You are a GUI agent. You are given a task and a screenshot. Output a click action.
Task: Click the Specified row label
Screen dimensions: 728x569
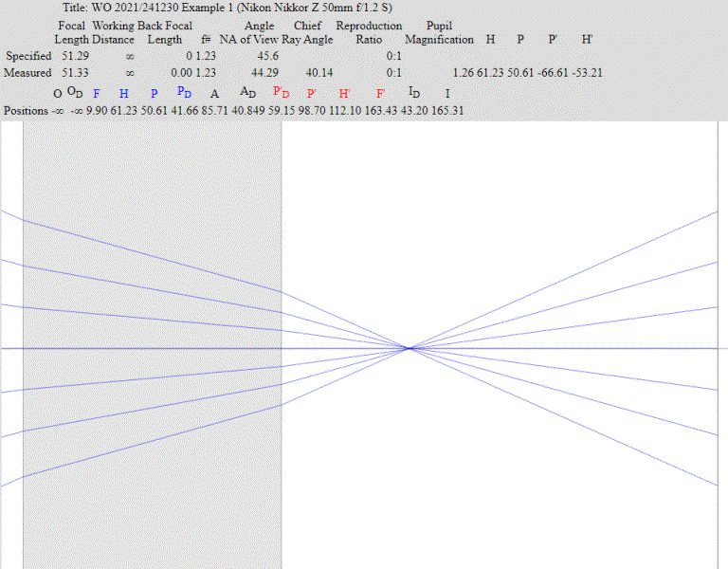(x=28, y=56)
